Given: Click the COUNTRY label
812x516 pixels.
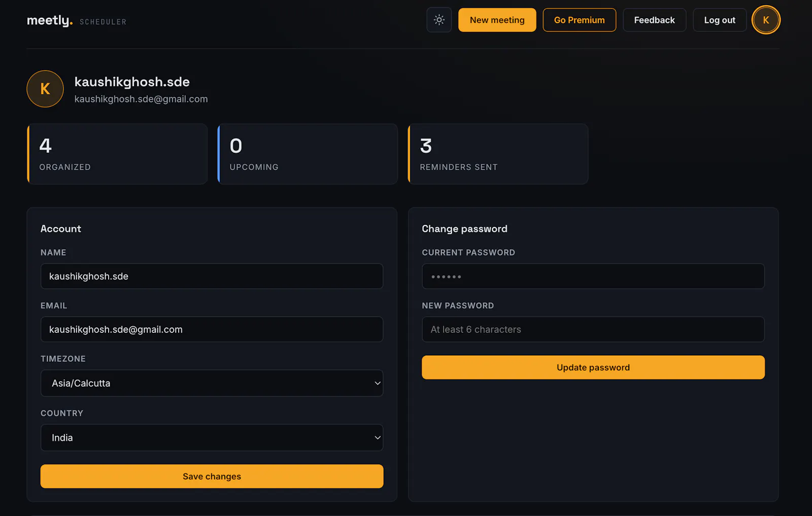Looking at the screenshot, I should [62, 414].
